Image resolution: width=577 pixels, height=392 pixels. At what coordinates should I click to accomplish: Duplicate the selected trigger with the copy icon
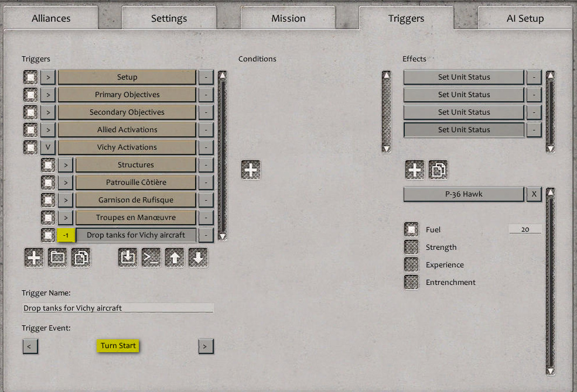coord(81,257)
